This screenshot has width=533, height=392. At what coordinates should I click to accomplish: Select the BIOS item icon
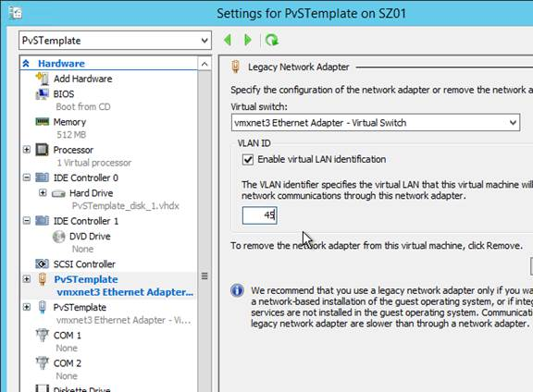pyautogui.click(x=43, y=94)
